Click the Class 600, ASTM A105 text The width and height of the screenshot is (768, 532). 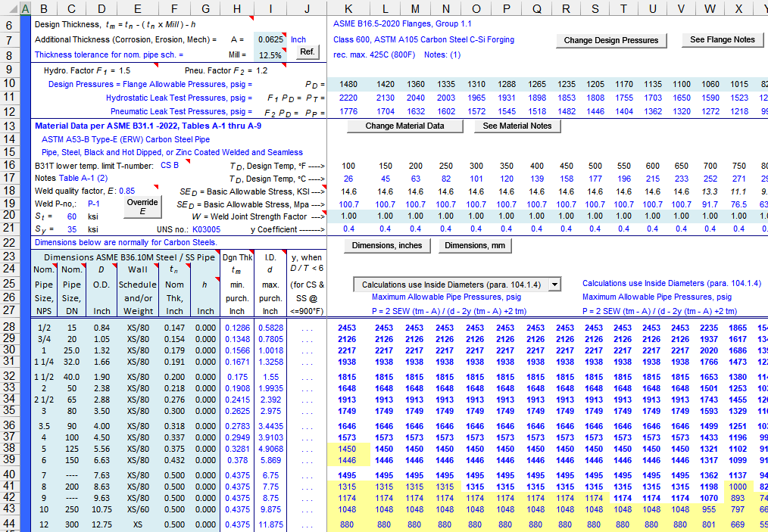click(423, 39)
